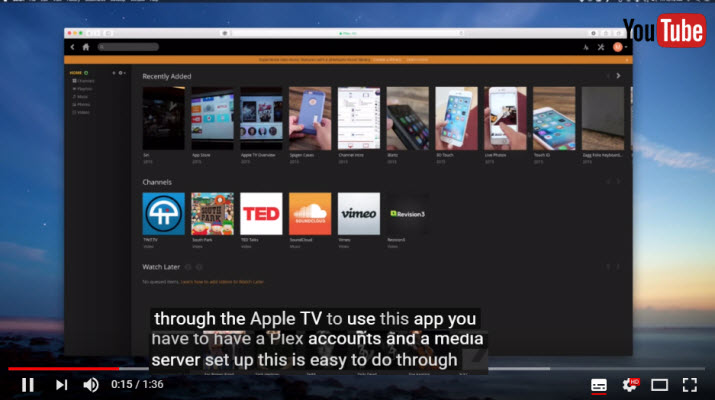Open the TWiT.TV channel icon
Image resolution: width=715 pixels, height=400 pixels.
pos(164,213)
